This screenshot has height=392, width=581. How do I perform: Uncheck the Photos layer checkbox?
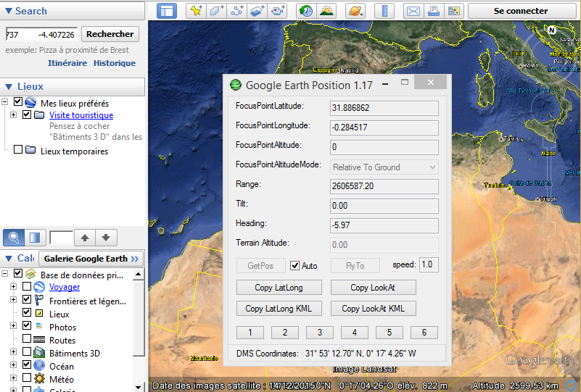[27, 325]
